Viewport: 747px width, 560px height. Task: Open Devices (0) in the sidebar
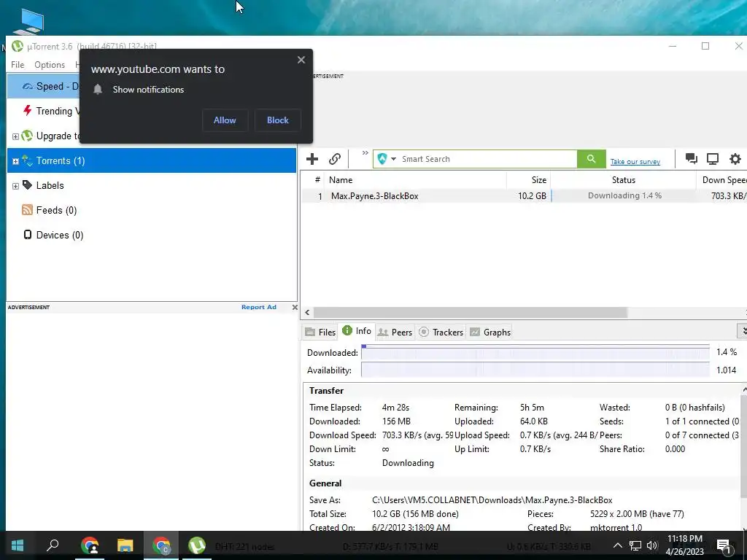pos(60,235)
